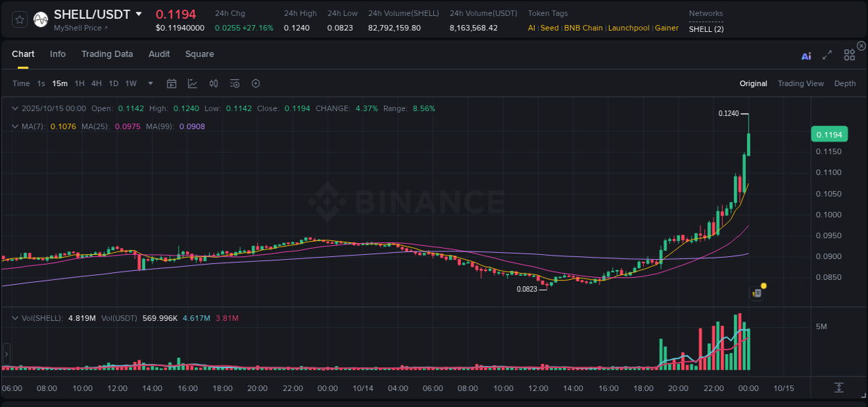The height and width of the screenshot is (407, 868).
Task: Expand chart to fullscreen with diagonal arrows icon
Action: click(x=827, y=55)
